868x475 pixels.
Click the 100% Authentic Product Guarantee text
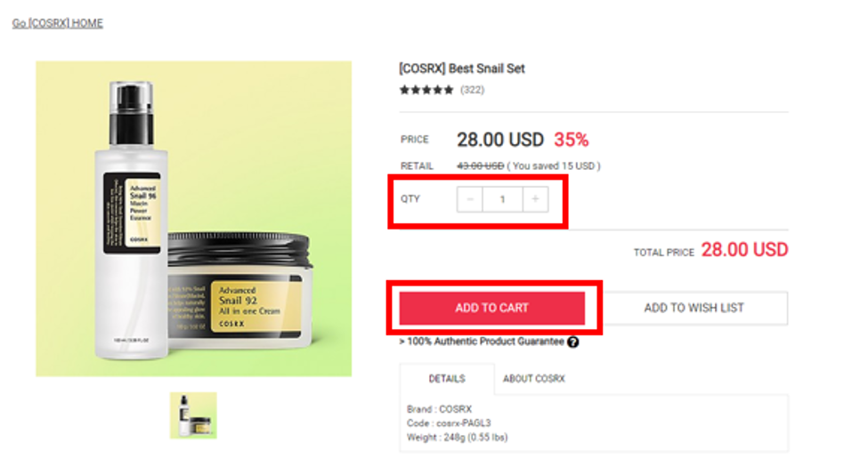point(482,342)
